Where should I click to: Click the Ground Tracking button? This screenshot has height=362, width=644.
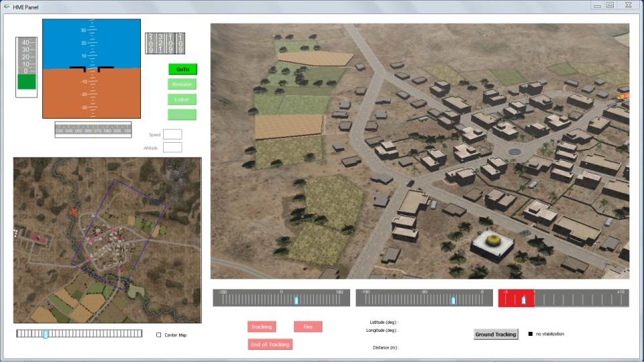pyautogui.click(x=496, y=334)
